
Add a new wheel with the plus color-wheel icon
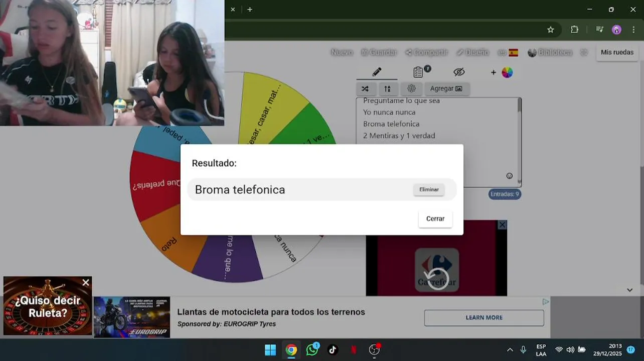click(502, 72)
